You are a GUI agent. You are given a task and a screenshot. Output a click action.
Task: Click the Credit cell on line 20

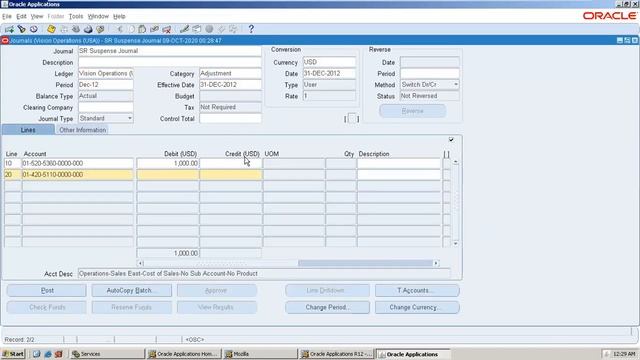pyautogui.click(x=230, y=175)
